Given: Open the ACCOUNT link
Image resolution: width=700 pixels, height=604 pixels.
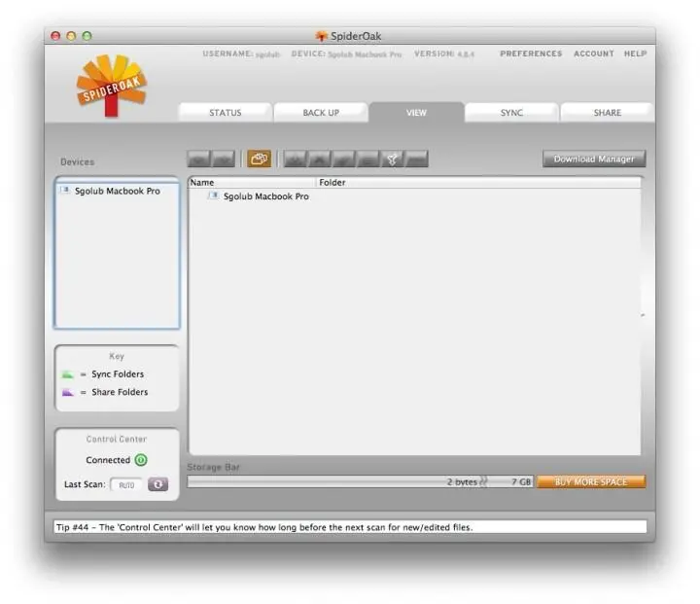Looking at the screenshot, I should pos(593,54).
